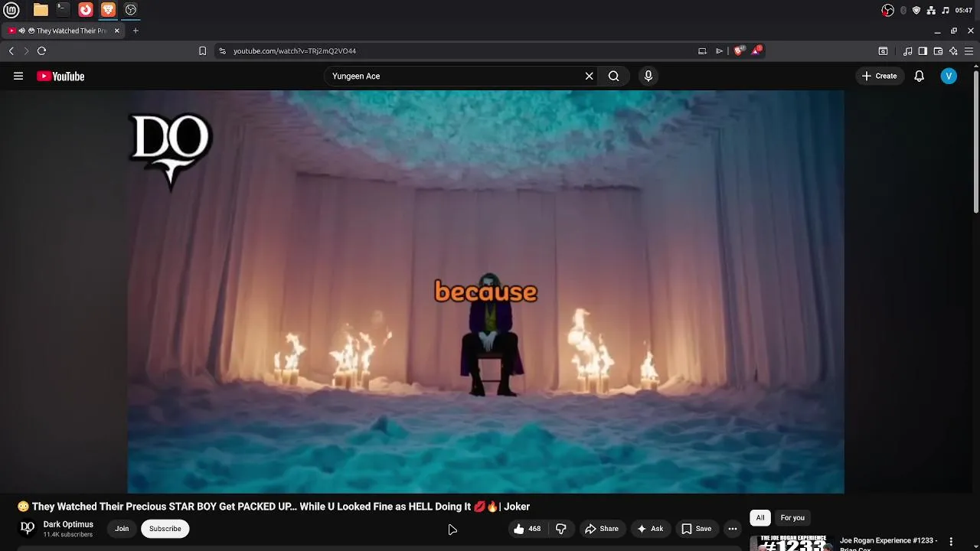Viewport: 980px width, 551px height.
Task: Open the Create menu
Action: [879, 76]
